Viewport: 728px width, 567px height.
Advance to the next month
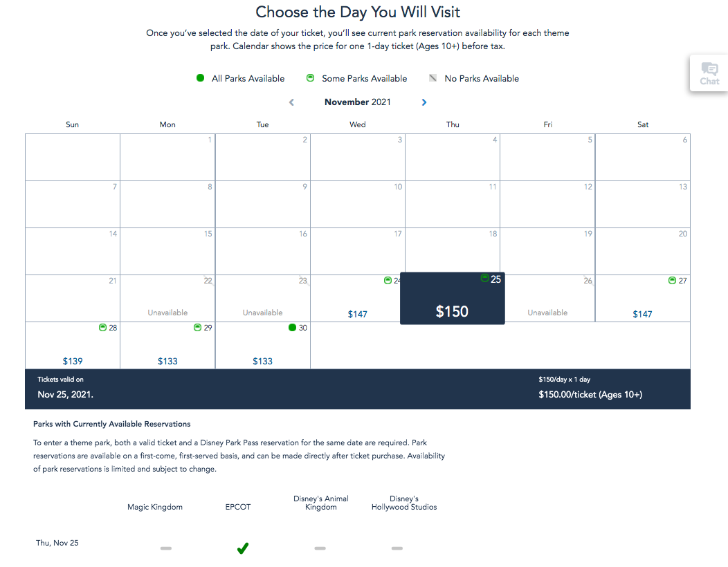(x=424, y=102)
